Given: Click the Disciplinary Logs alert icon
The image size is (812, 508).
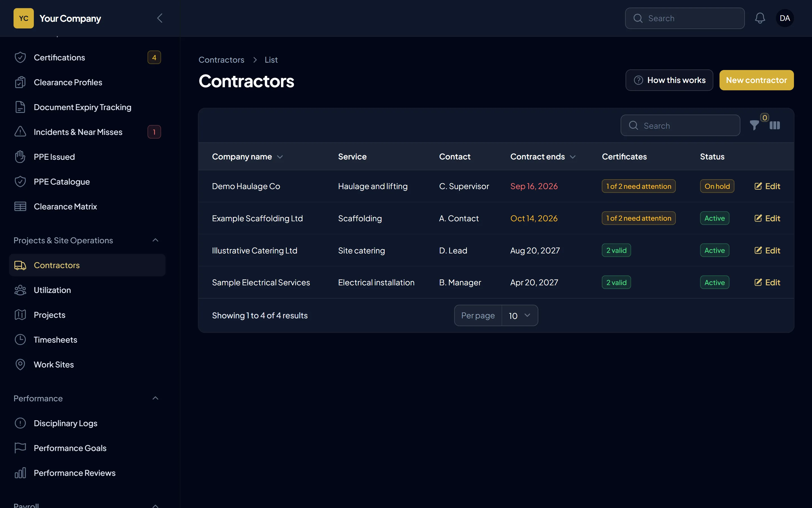Looking at the screenshot, I should (20, 423).
